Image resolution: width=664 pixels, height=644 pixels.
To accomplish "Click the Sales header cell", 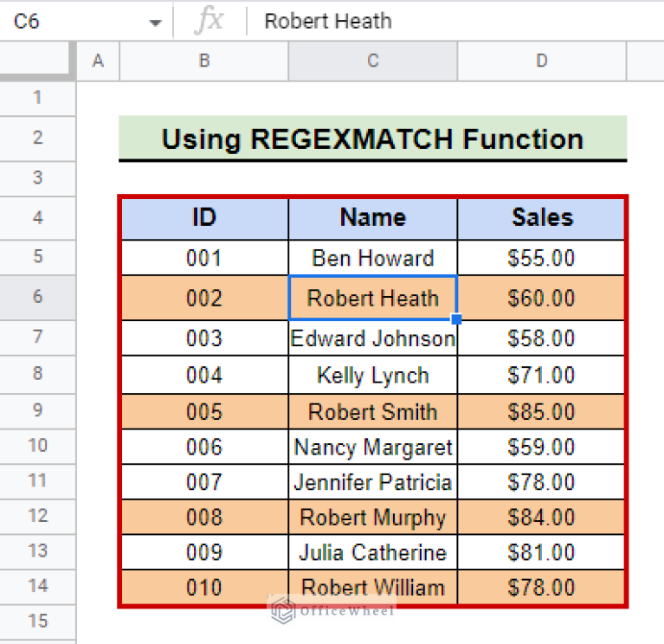I will tap(541, 217).
